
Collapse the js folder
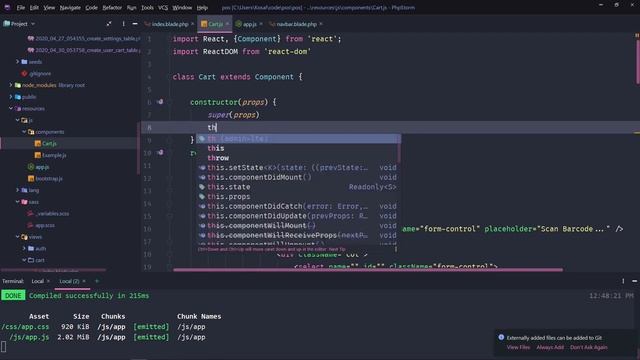coord(18,120)
